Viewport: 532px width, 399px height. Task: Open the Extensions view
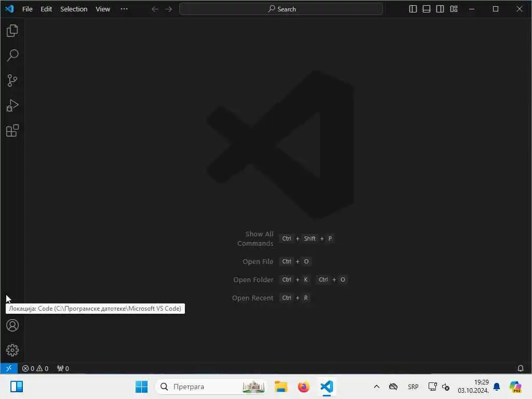point(12,130)
